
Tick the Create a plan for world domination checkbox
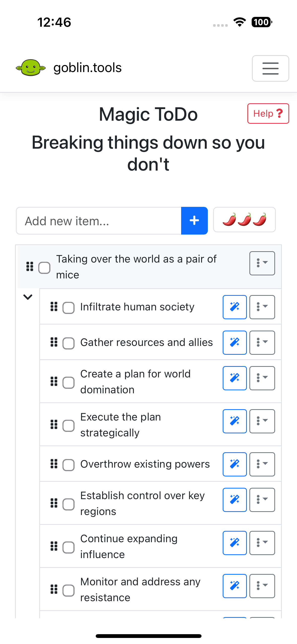pos(68,382)
